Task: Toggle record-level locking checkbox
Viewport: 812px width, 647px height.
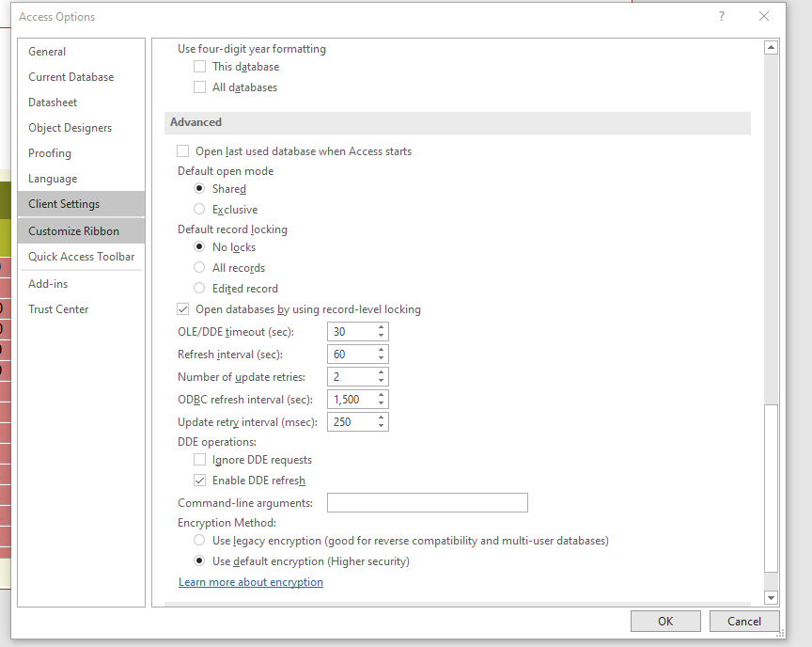Action: click(183, 309)
